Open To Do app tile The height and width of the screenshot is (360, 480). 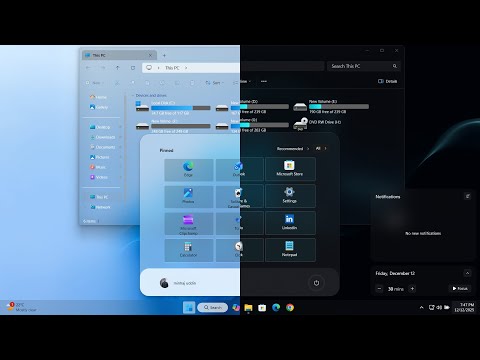pyautogui.click(x=240, y=224)
